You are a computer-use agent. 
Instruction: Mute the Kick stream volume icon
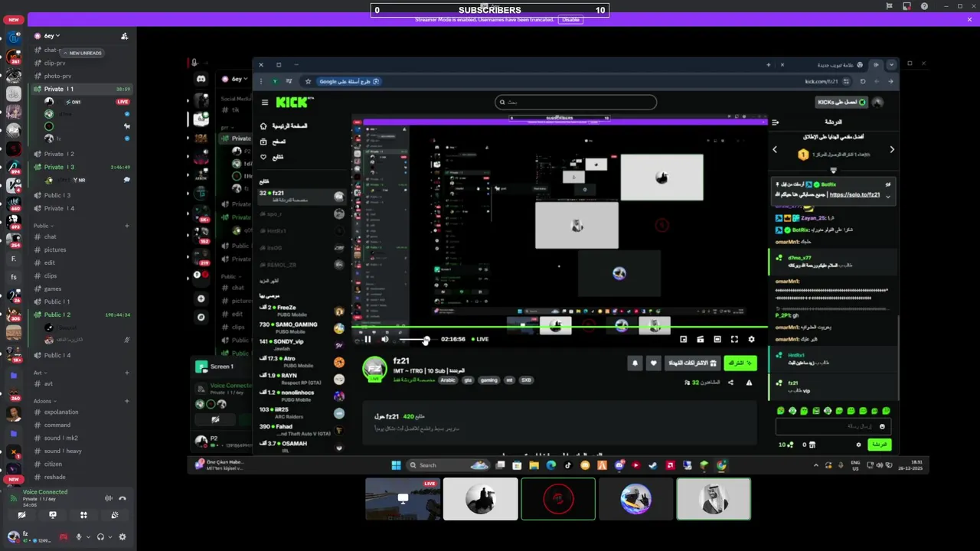[384, 339]
